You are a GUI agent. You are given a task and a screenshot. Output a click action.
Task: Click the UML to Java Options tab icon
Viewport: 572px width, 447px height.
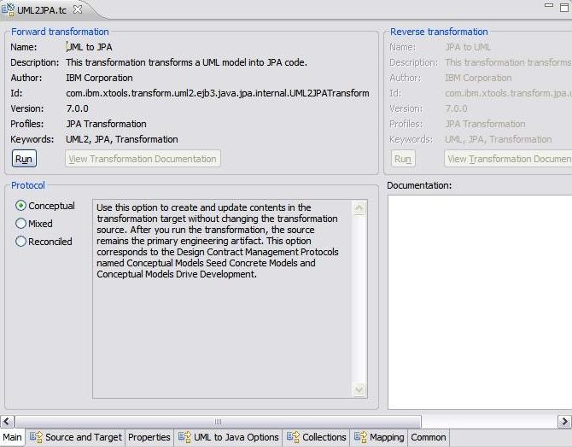185,437
